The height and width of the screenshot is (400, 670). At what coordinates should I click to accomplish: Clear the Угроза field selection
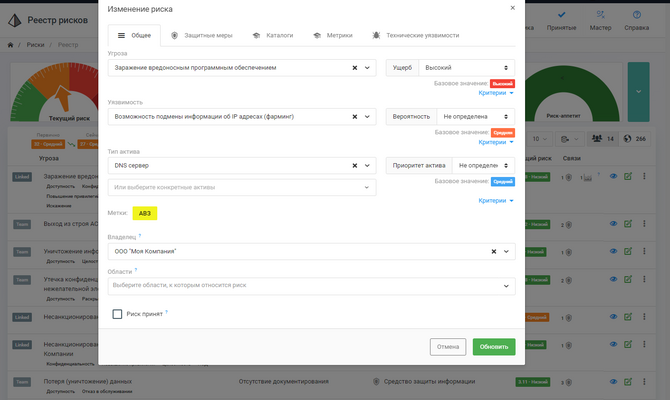[355, 68]
